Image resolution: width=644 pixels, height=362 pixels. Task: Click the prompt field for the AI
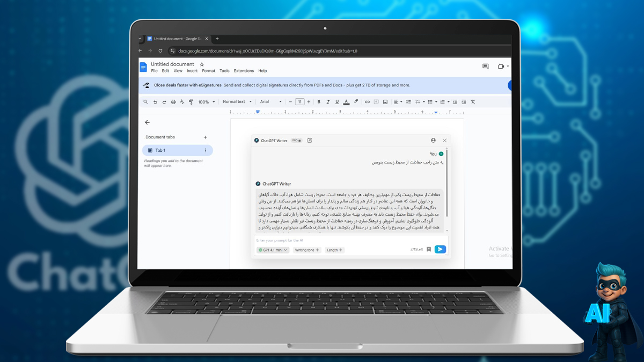pyautogui.click(x=351, y=241)
